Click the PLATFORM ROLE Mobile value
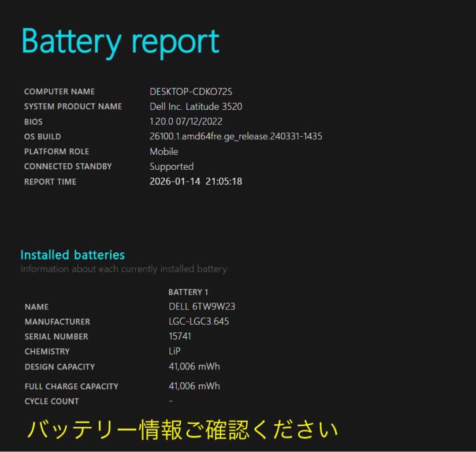This screenshot has height=452, width=476. click(163, 152)
